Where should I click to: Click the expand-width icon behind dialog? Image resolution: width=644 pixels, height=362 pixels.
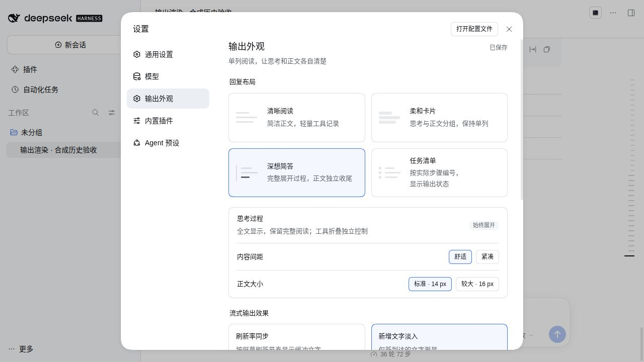pos(533,49)
